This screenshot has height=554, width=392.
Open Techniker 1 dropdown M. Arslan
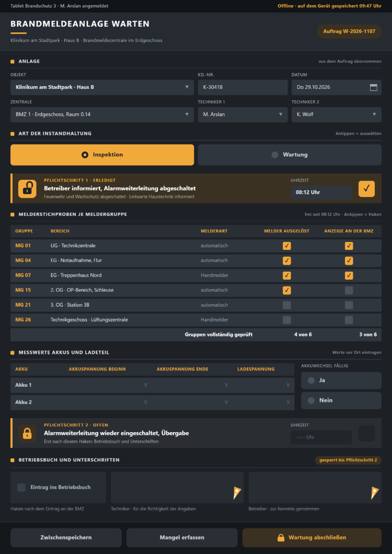243,115
